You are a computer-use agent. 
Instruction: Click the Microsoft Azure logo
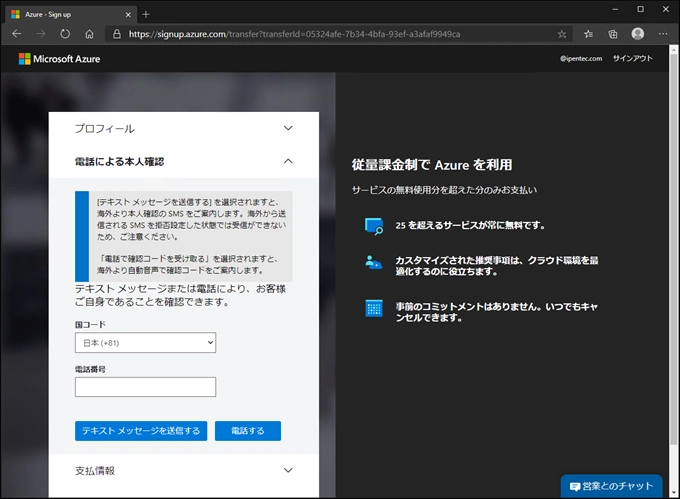tap(59, 59)
